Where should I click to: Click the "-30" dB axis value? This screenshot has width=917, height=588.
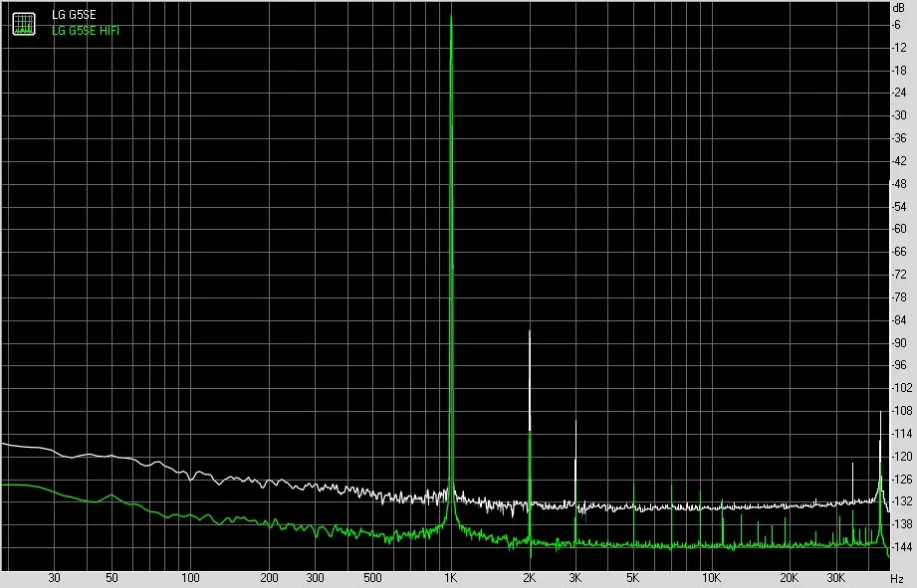coord(899,115)
